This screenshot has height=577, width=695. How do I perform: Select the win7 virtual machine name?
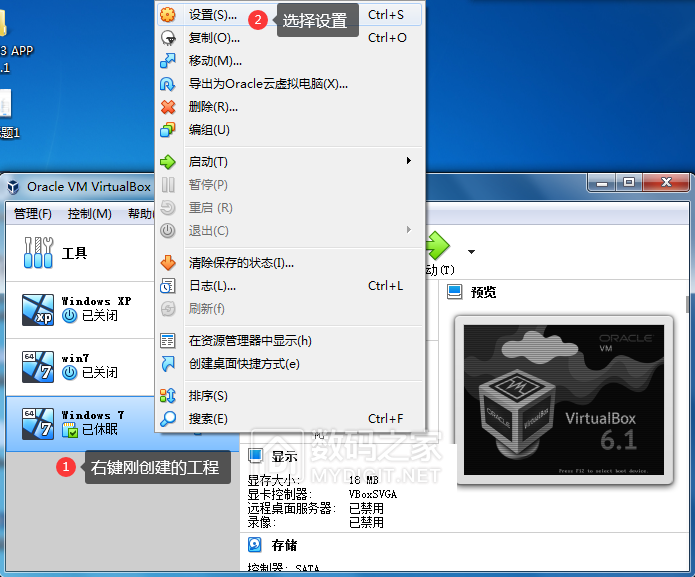(x=75, y=358)
